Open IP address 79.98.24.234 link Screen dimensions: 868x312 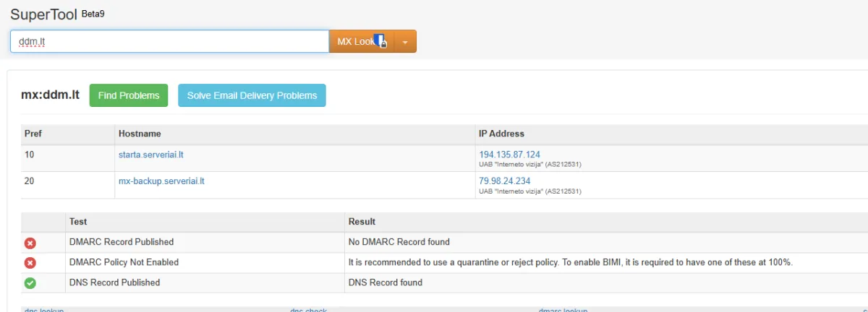(504, 181)
